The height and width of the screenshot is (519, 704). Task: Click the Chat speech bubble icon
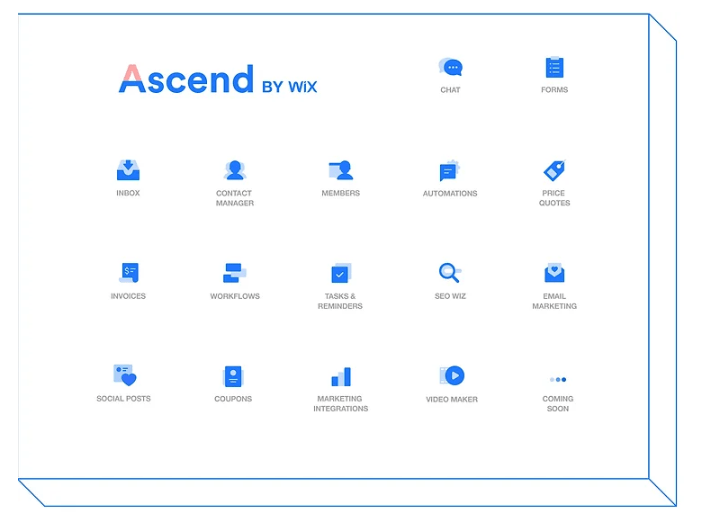(450, 67)
